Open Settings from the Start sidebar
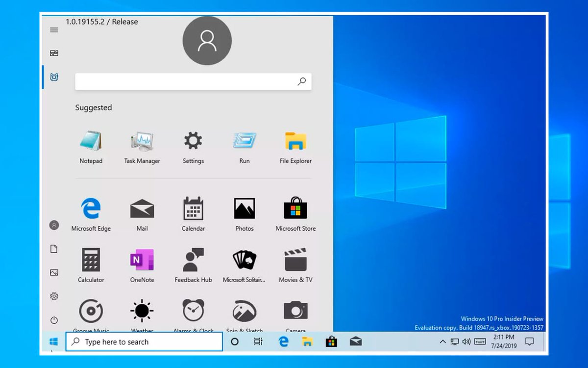Image resolution: width=588 pixels, height=368 pixels. pyautogui.click(x=54, y=296)
